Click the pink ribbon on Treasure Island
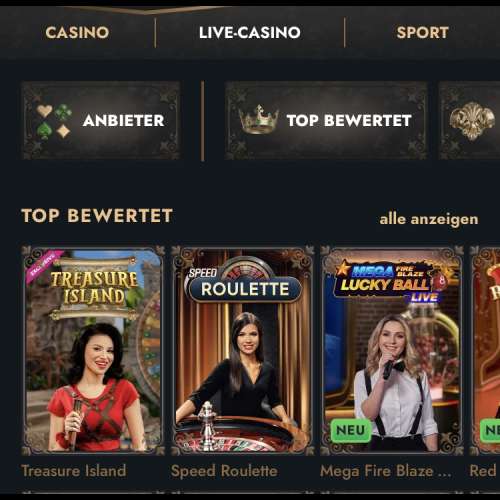 44,266
